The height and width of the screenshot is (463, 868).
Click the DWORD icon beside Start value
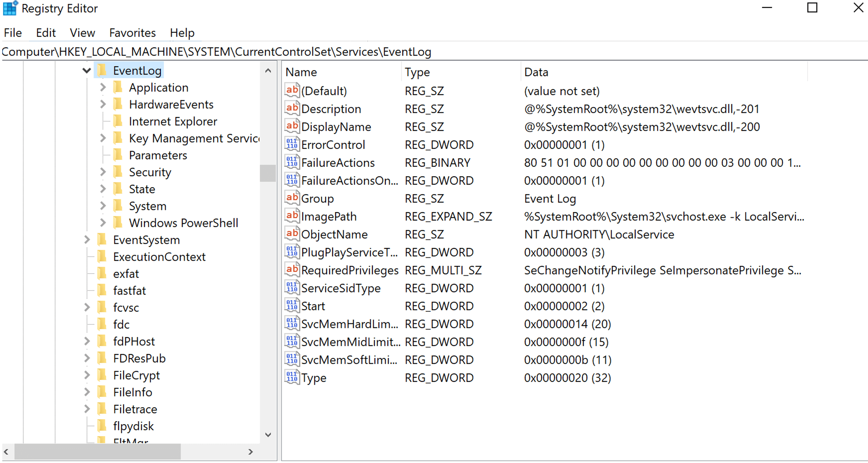pos(292,306)
